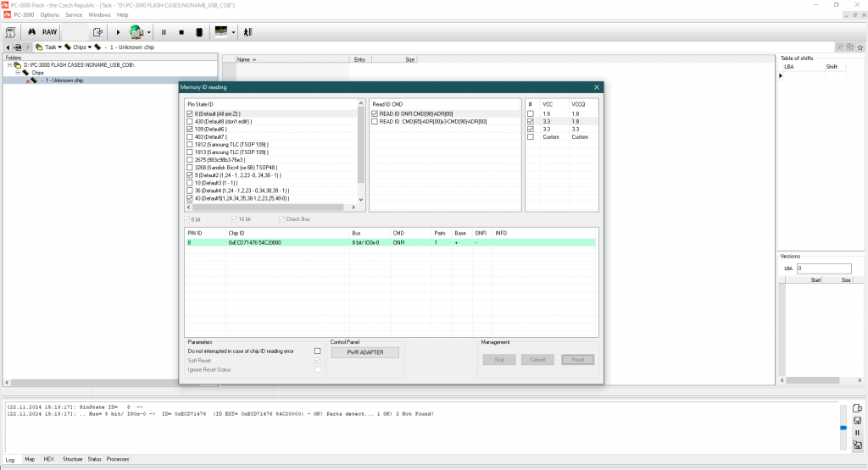Click the RAW toolbar button
868x470 pixels.
click(50, 32)
